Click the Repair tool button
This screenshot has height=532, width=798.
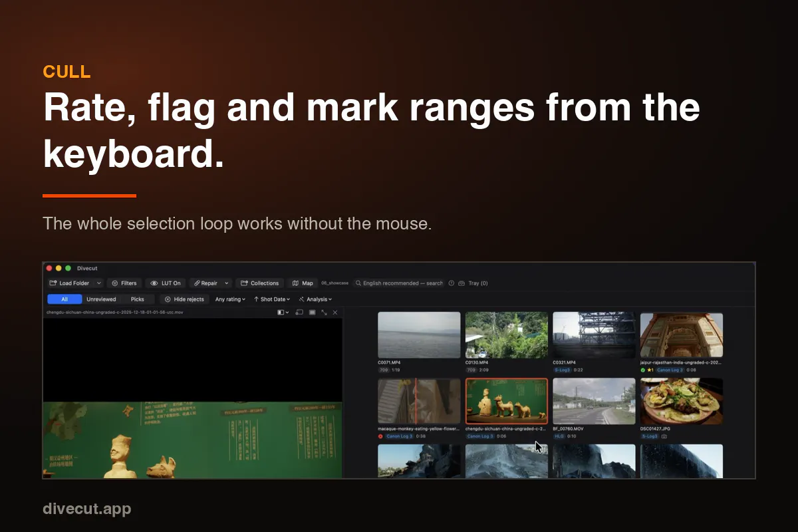[x=206, y=283]
